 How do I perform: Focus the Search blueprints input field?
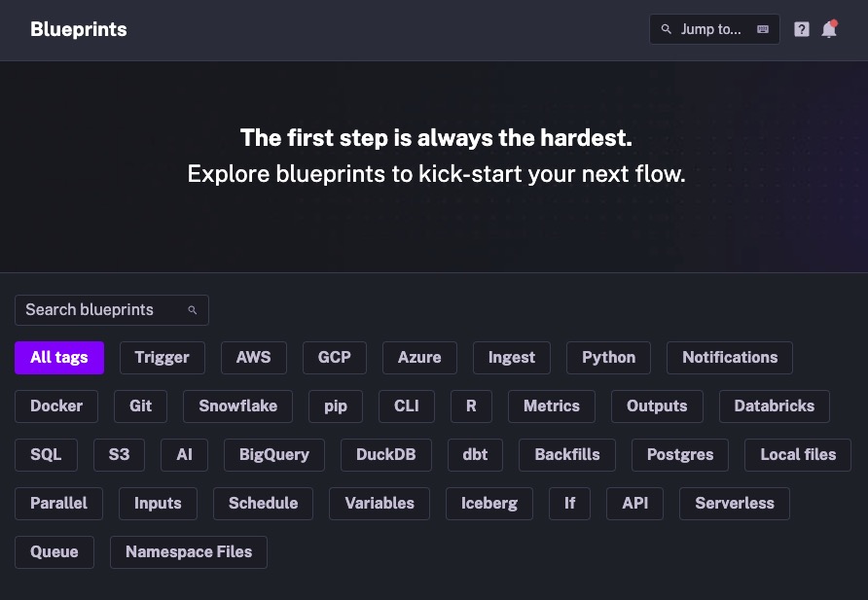pyautogui.click(x=102, y=310)
